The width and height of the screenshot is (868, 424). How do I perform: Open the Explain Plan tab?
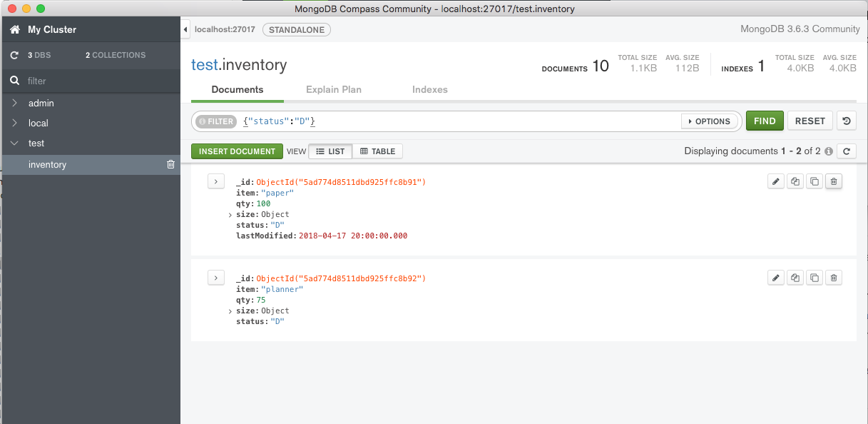click(x=333, y=90)
